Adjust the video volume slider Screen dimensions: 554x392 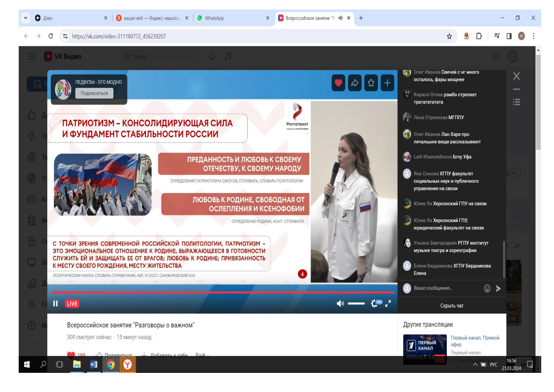point(356,303)
